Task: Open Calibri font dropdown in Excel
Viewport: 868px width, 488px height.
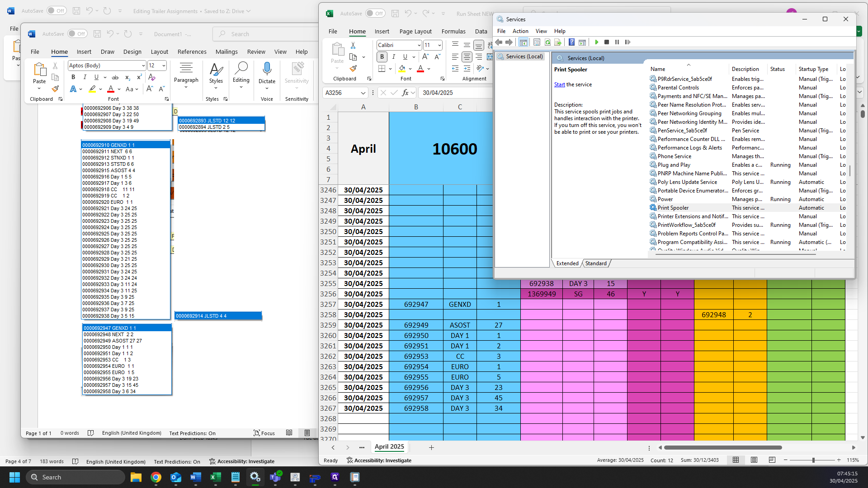Action: pyautogui.click(x=419, y=45)
